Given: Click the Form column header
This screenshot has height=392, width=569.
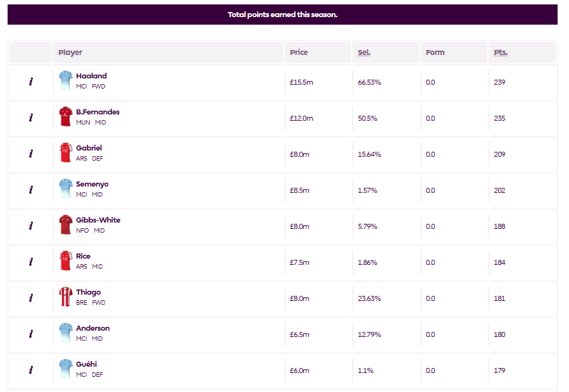Looking at the screenshot, I should 435,52.
